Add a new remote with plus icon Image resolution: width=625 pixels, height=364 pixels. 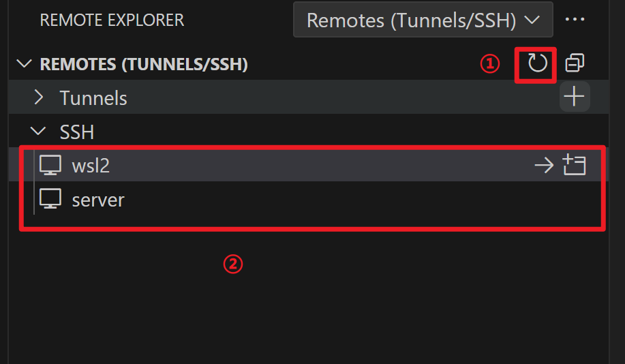pos(575,97)
